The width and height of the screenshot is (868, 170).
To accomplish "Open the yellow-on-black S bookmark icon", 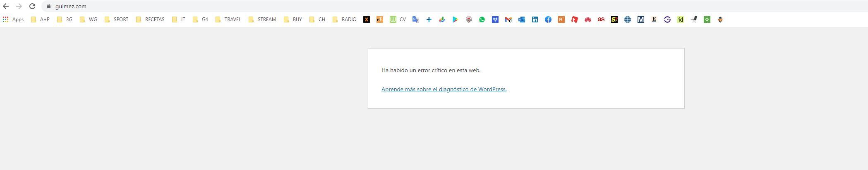I will pyautogui.click(x=614, y=19).
